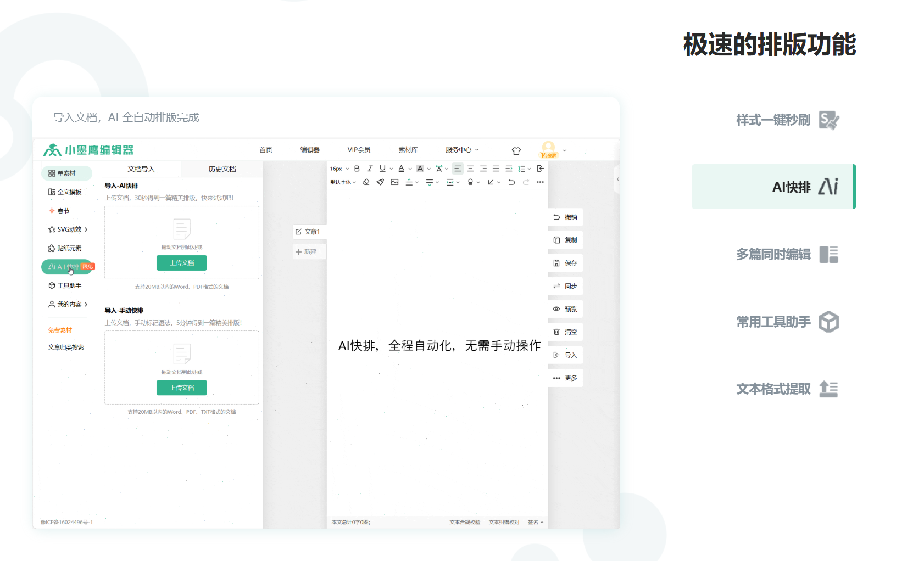Select the format painter brush icon
Viewport: 924px width, 561px height.
[380, 182]
